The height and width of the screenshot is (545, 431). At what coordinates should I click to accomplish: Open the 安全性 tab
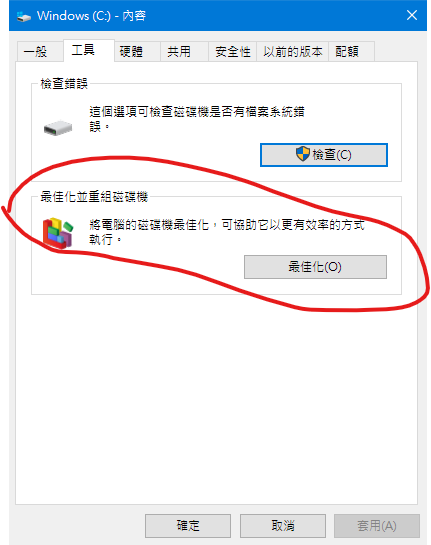(x=233, y=52)
